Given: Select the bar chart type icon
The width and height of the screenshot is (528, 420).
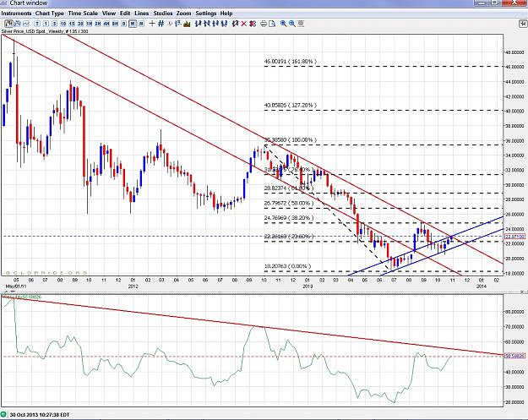Looking at the screenshot, I should pyautogui.click(x=8, y=24).
